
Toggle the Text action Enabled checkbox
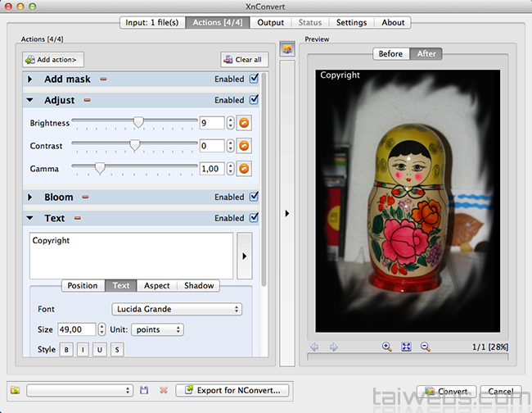coord(254,219)
